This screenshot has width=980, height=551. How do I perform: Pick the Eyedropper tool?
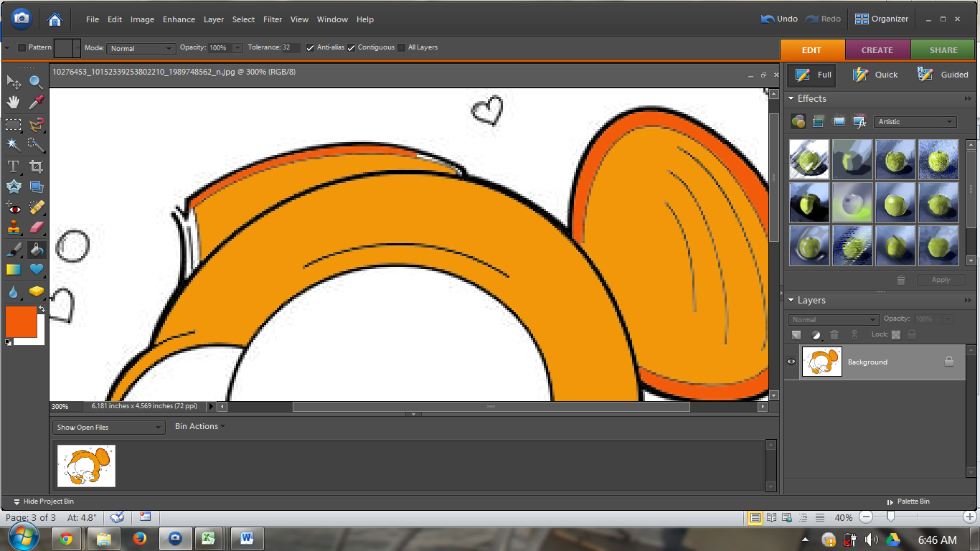coord(36,102)
